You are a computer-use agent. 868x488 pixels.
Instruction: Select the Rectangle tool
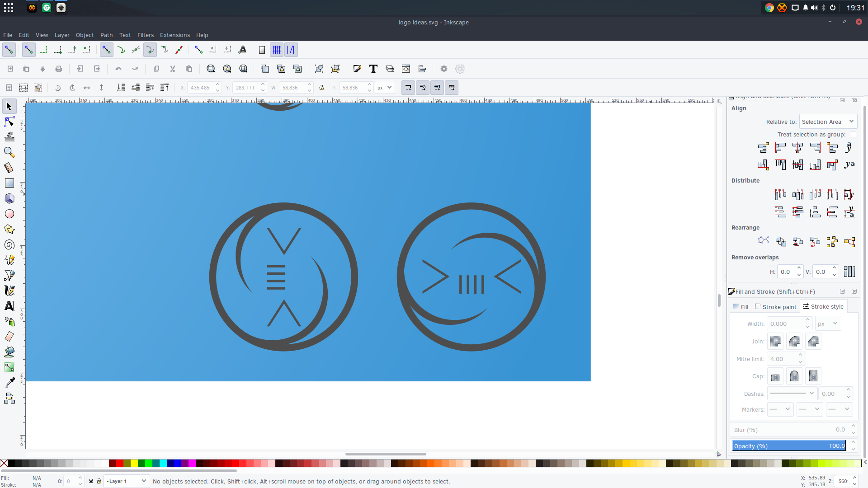pyautogui.click(x=9, y=183)
